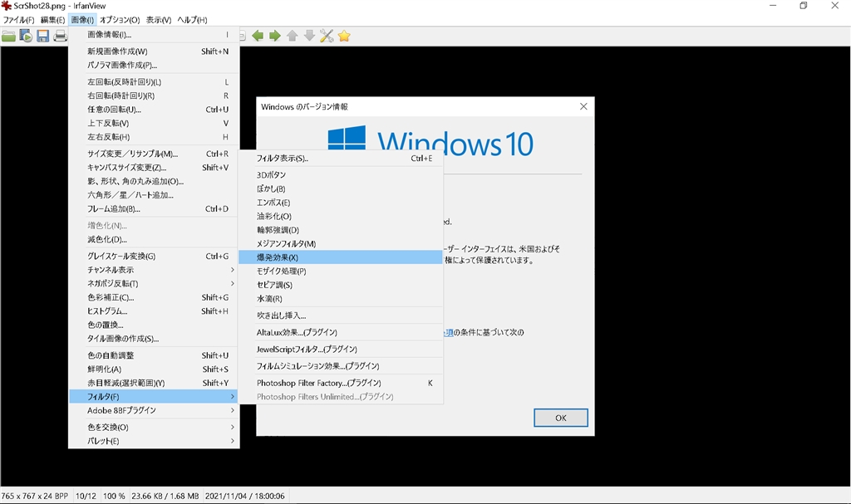Open サイズ変更/リサンプル(M)...
Viewport: 851px width, 504px height.
[x=154, y=154]
